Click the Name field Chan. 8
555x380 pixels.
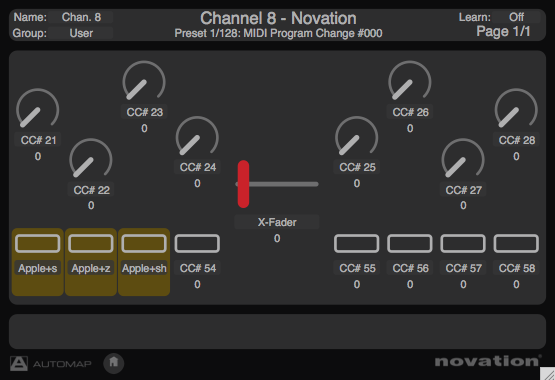point(81,17)
